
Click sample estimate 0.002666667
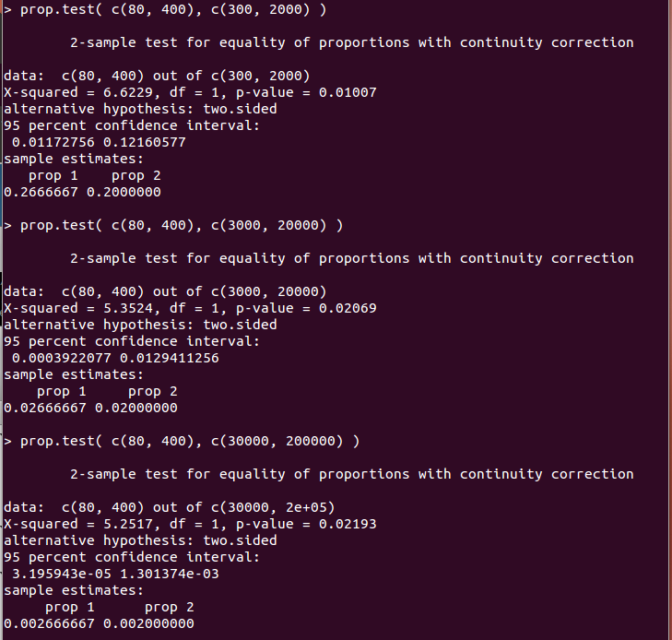(x=49, y=623)
